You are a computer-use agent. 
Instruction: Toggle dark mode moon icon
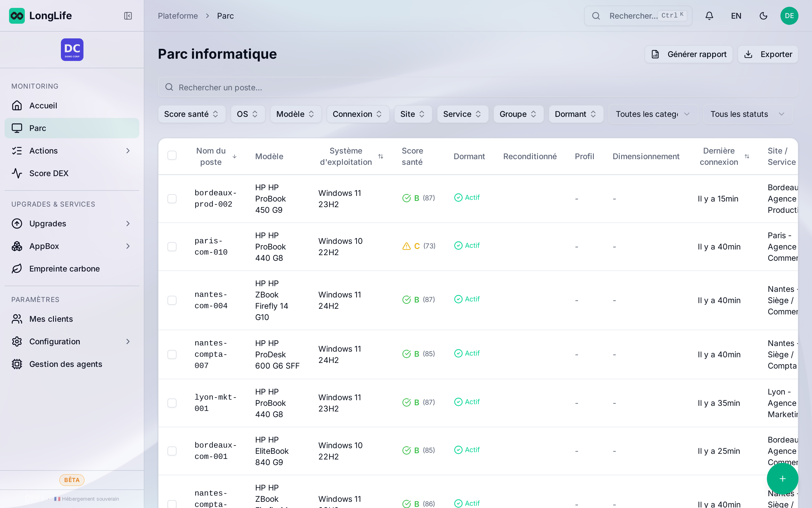pyautogui.click(x=763, y=16)
